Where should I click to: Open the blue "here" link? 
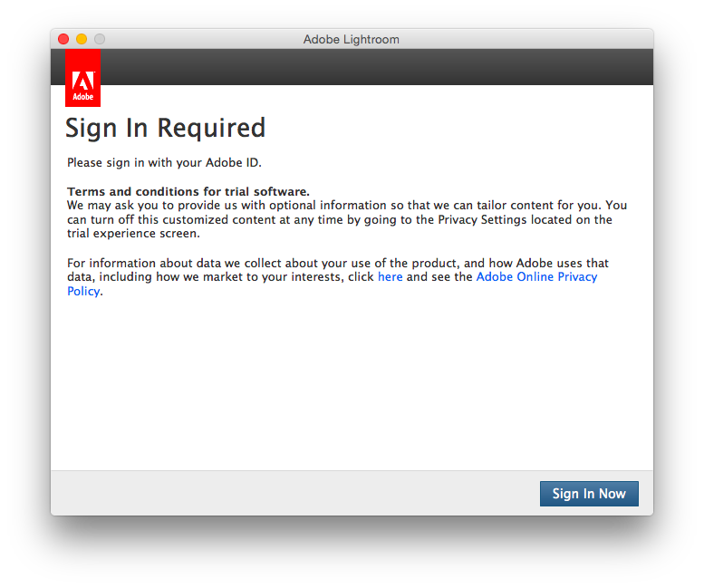(x=390, y=277)
